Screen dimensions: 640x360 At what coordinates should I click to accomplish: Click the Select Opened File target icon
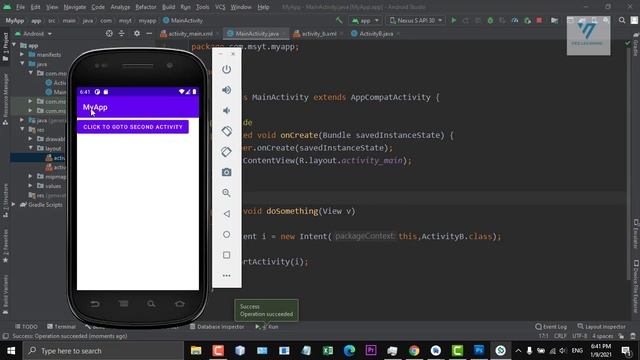109,33
